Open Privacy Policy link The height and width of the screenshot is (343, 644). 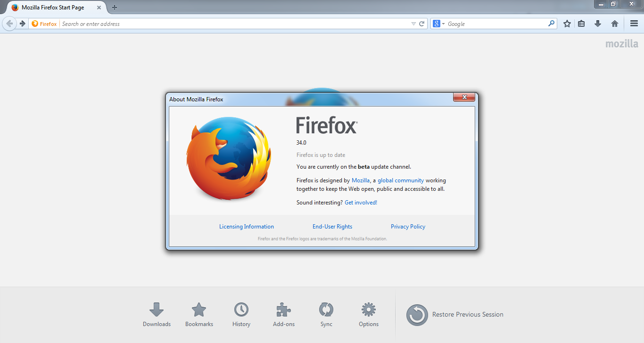pos(408,227)
